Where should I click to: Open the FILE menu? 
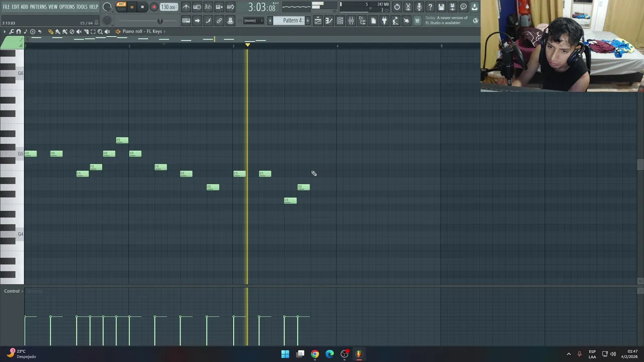pos(6,7)
